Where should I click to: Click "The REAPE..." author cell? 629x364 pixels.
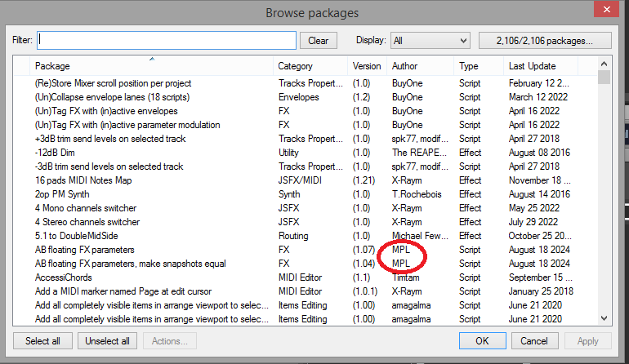419,153
